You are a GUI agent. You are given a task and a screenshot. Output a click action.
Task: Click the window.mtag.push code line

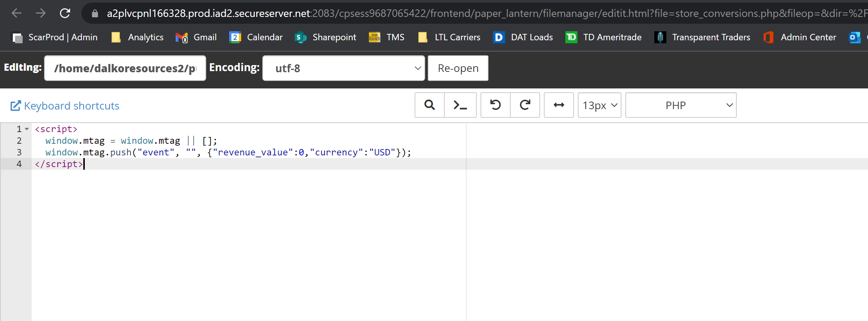coord(228,152)
